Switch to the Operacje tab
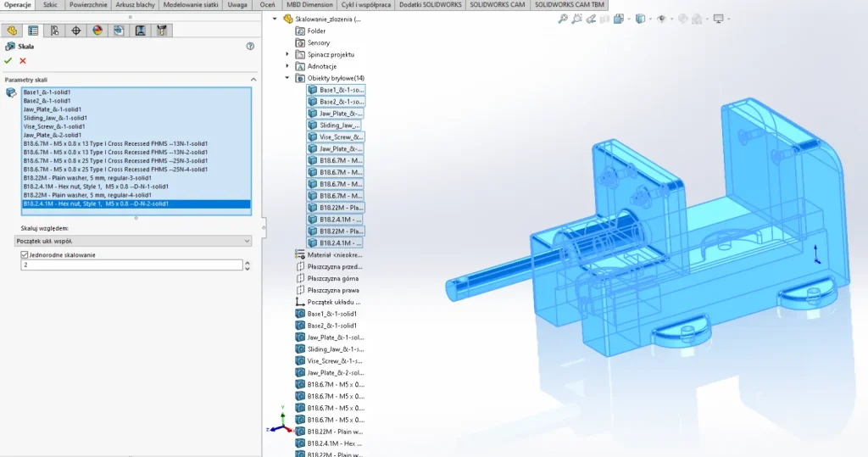Screen dimensions: 868x457 (x=17, y=4)
